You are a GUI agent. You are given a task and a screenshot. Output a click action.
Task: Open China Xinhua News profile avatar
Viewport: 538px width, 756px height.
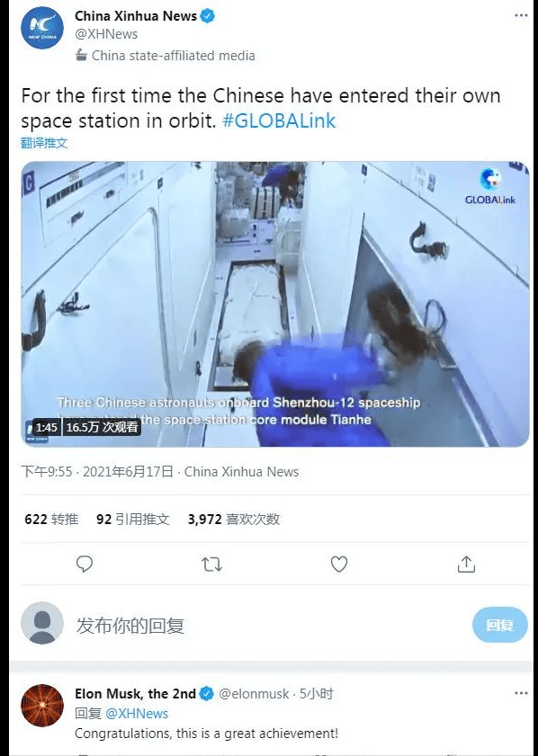(42, 28)
